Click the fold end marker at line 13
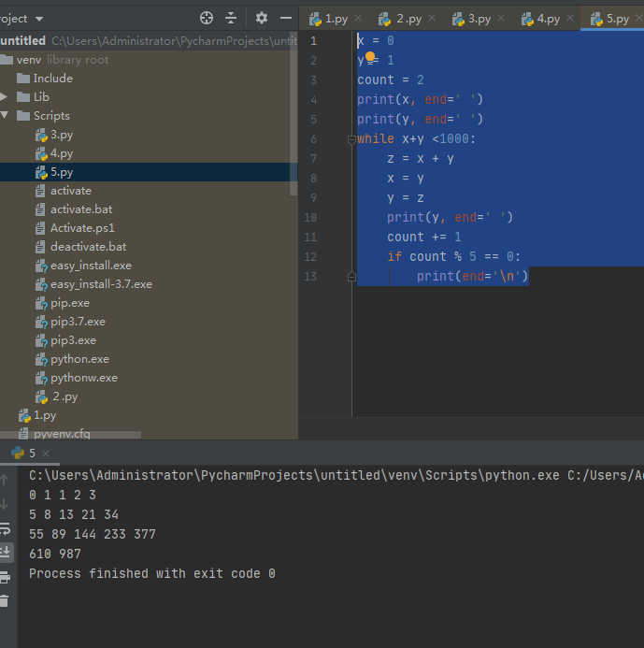 [351, 277]
